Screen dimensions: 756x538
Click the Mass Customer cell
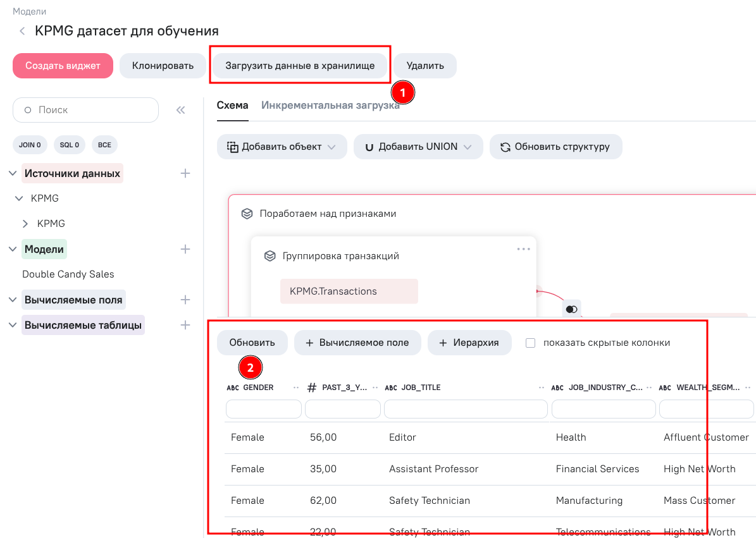point(700,501)
